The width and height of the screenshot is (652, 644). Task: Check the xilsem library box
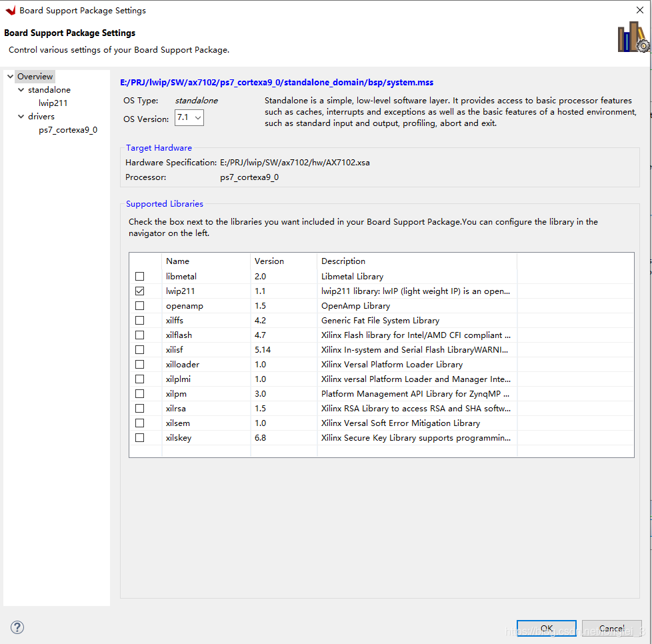click(140, 423)
